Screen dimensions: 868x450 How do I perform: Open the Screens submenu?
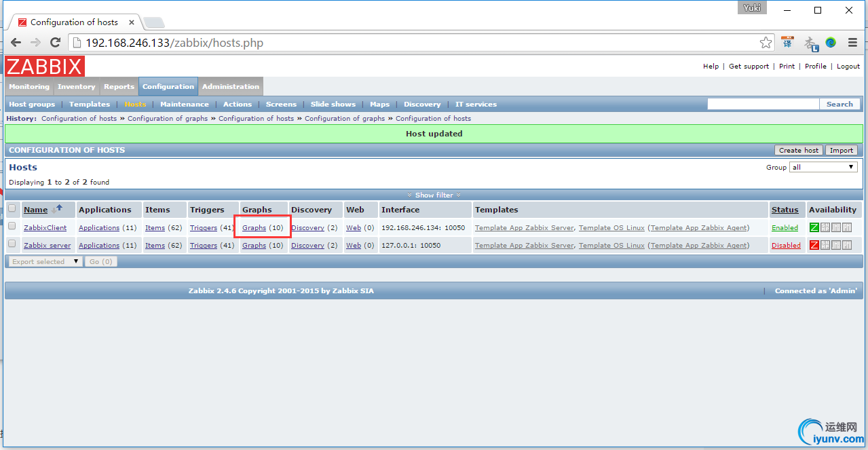coord(281,105)
